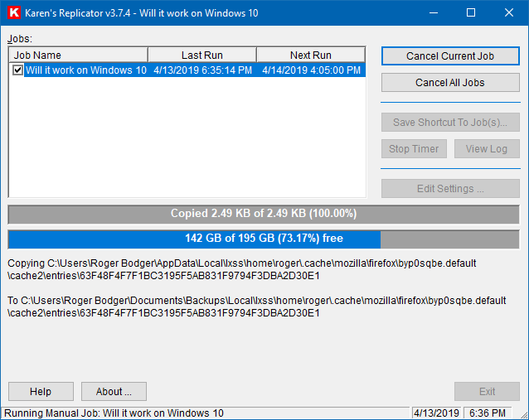Sort by the Job Name column header
This screenshot has height=420, width=529.
coord(78,55)
